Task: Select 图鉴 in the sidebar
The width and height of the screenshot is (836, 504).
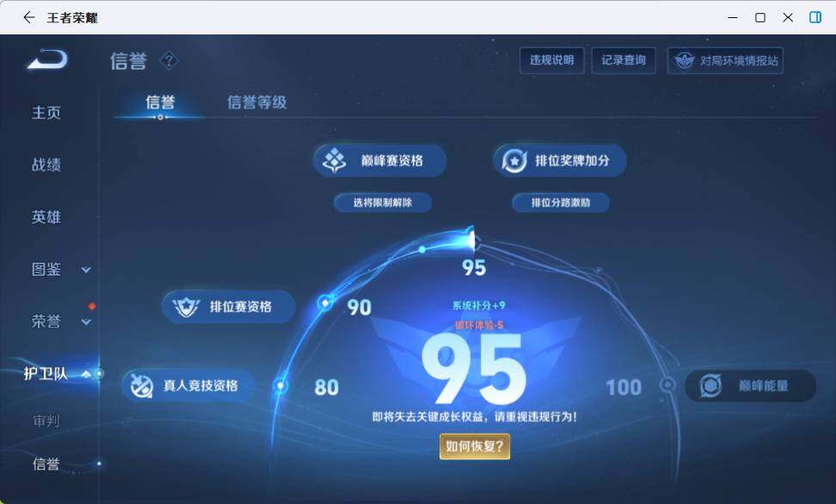Action: click(x=46, y=269)
